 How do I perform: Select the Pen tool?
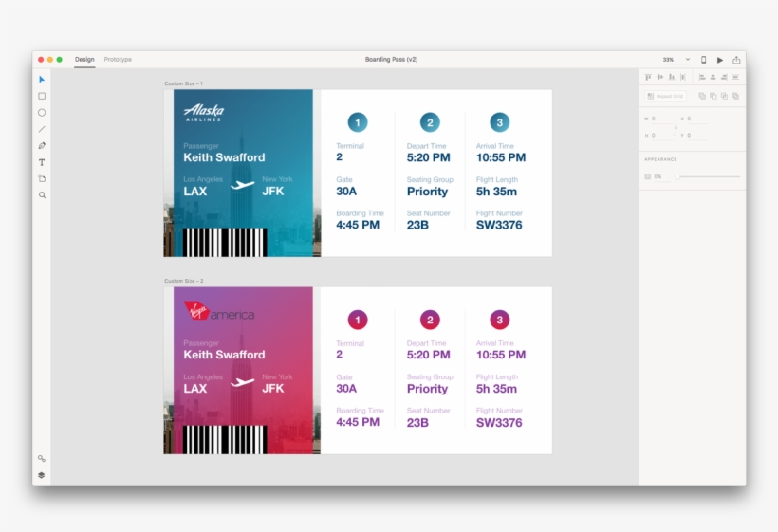(x=42, y=145)
